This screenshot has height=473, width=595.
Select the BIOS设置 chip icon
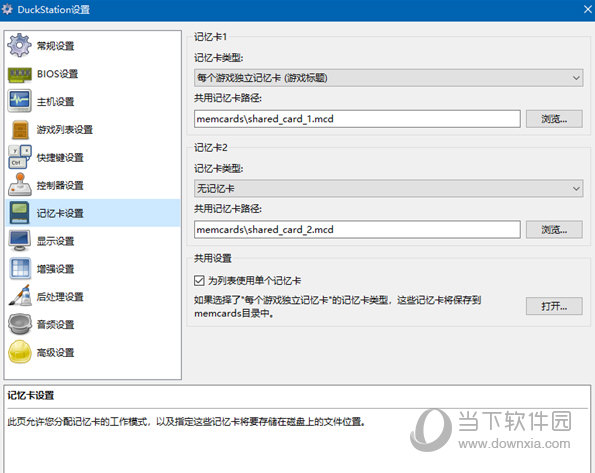19,74
